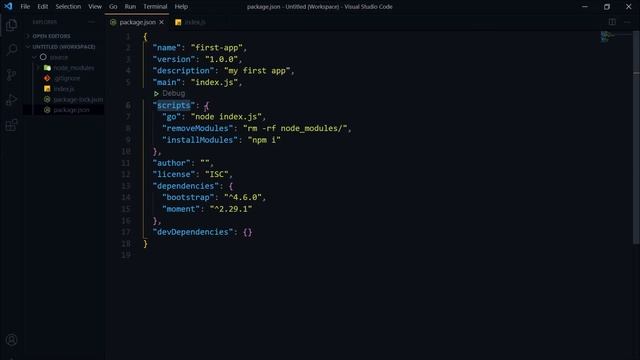Open the Accounts icon in activity bar
The image size is (640, 360).
pyautogui.click(x=11, y=340)
